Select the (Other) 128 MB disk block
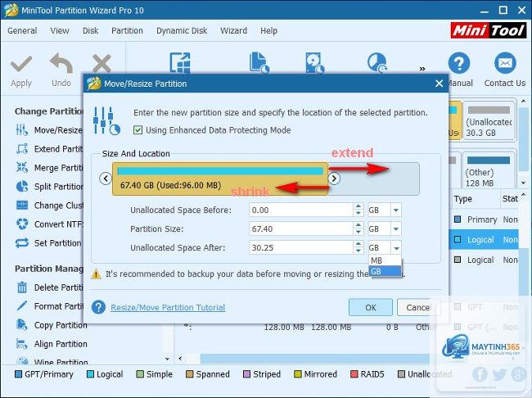Viewport: 532px width, 398px height. click(489, 171)
